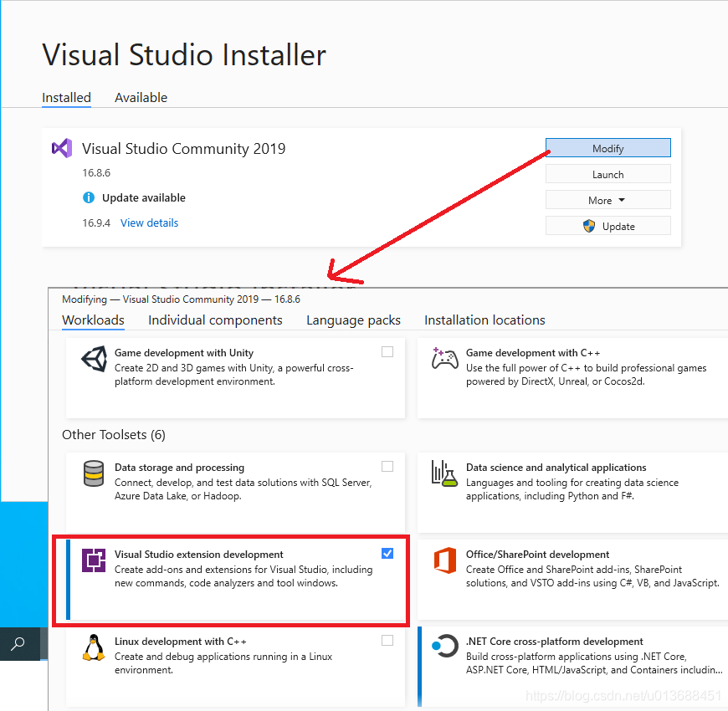Click the blue Update available info icon
Image resolution: width=728 pixels, height=711 pixels.
coord(89,197)
